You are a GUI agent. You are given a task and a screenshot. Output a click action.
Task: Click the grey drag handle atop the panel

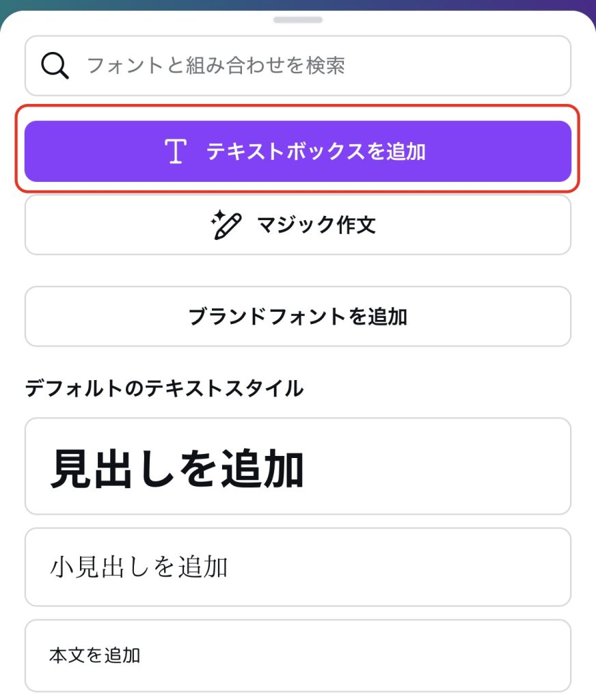(298, 20)
